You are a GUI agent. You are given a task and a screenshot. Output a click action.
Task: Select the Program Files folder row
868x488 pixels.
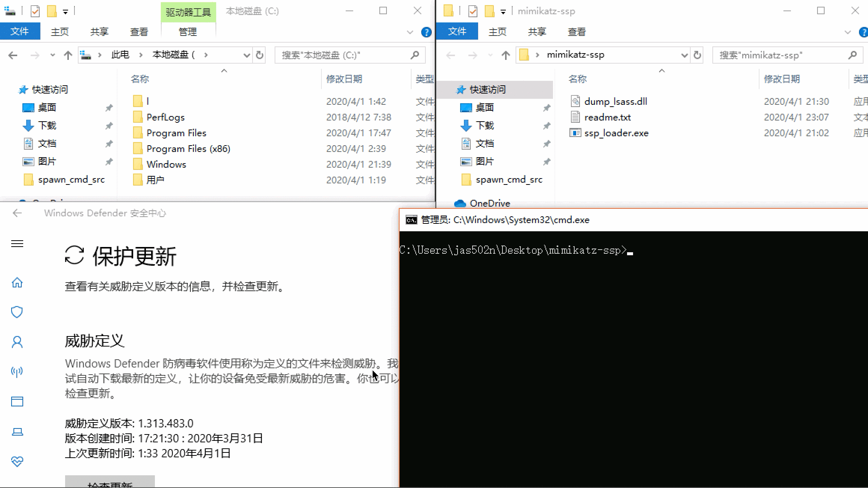[176, 133]
